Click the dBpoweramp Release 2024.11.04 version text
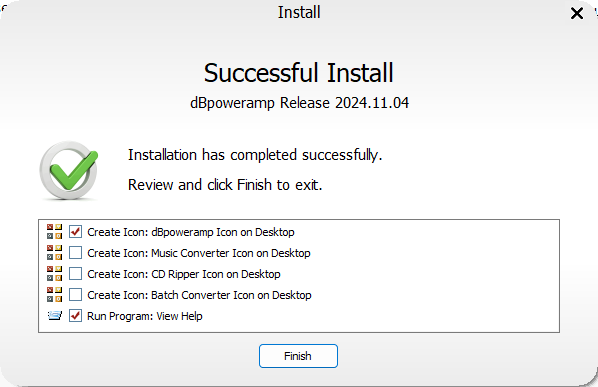This screenshot has height=387, width=598. (x=299, y=103)
